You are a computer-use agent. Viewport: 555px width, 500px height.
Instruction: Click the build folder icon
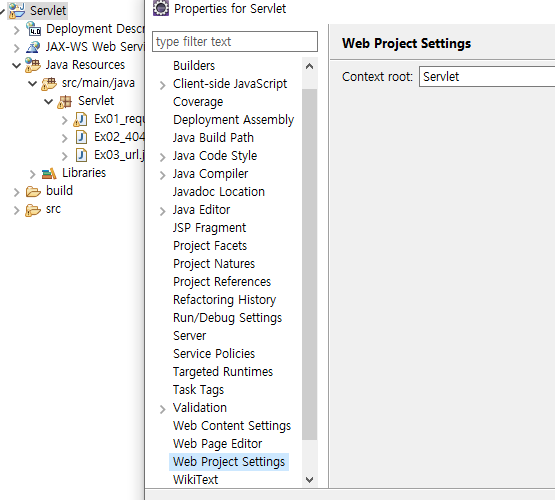point(33,191)
